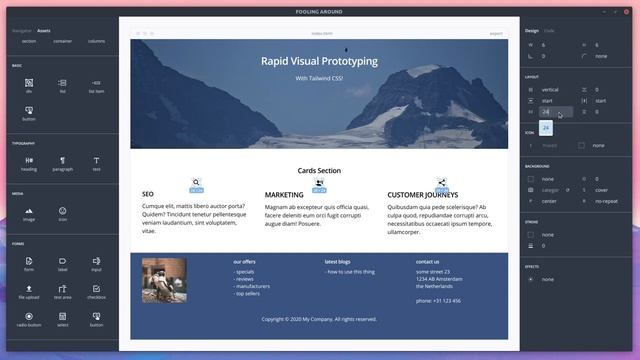Select the input asset icon
Image resolution: width=640 pixels, height=360 pixels.
[96, 261]
